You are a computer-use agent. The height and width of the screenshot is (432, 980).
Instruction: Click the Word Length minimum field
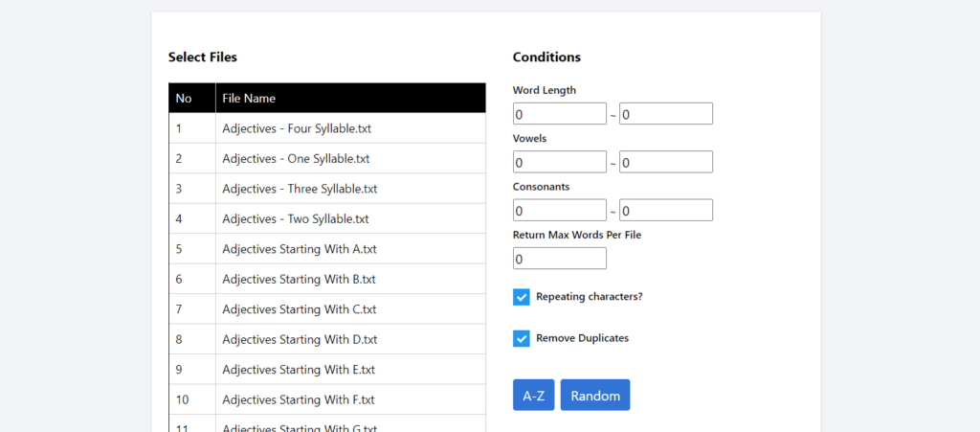[x=560, y=114]
